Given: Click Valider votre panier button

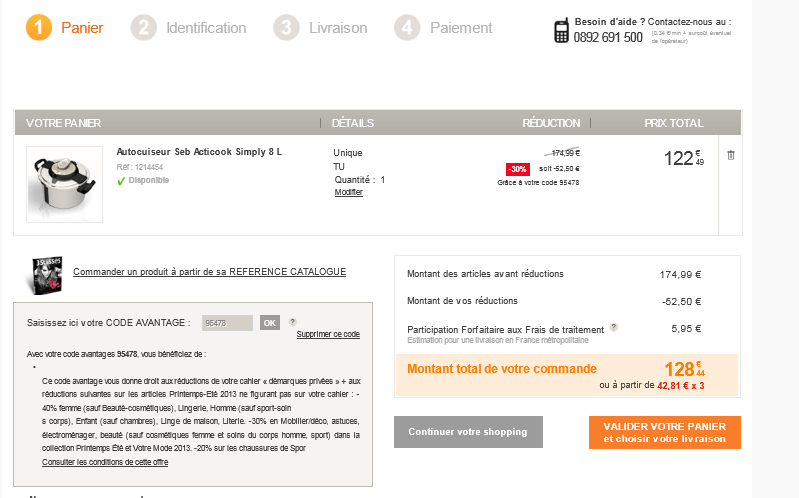Looking at the screenshot, I should [665, 433].
